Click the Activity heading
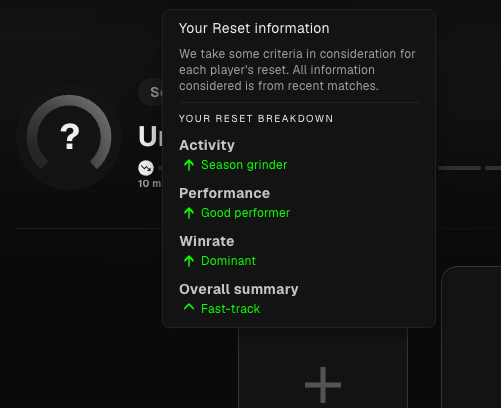The image size is (501, 408). coord(207,145)
